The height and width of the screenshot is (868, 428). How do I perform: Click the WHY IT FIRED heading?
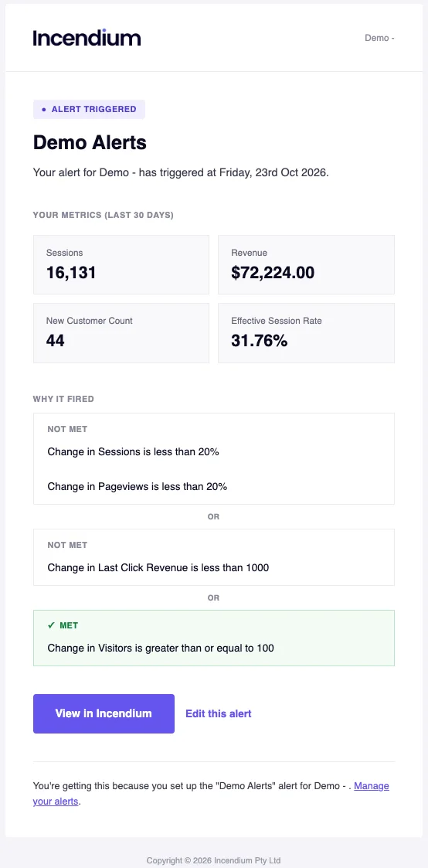(63, 399)
